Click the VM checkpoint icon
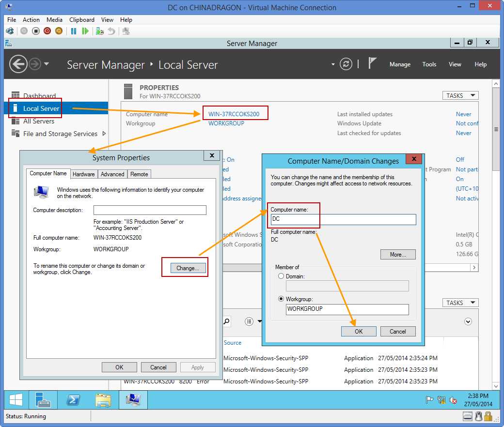 [x=100, y=31]
